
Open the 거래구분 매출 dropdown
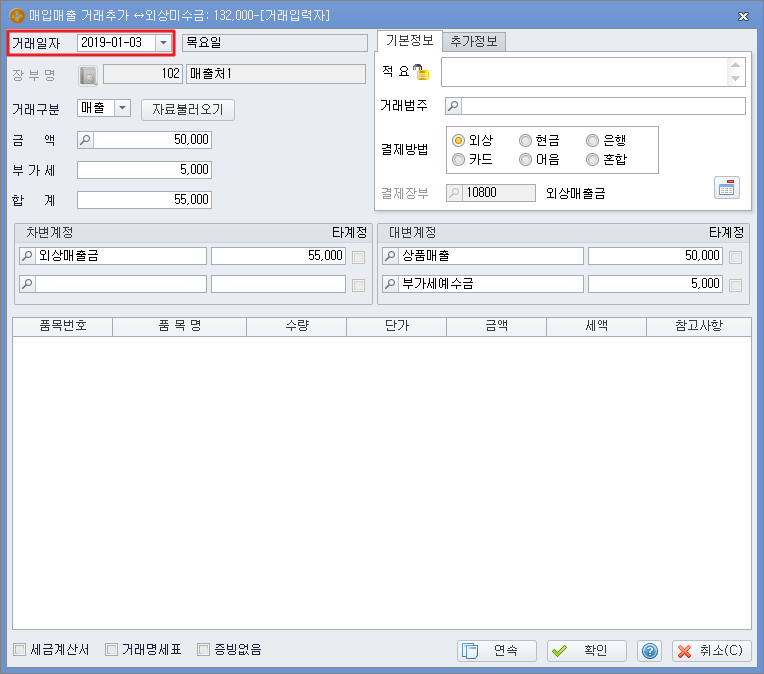pyautogui.click(x=122, y=108)
